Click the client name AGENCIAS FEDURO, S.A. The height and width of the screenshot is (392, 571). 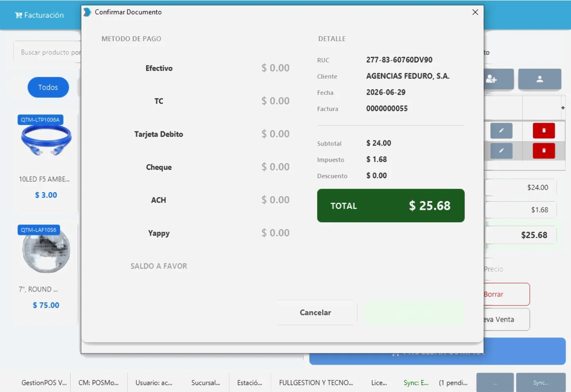(408, 76)
